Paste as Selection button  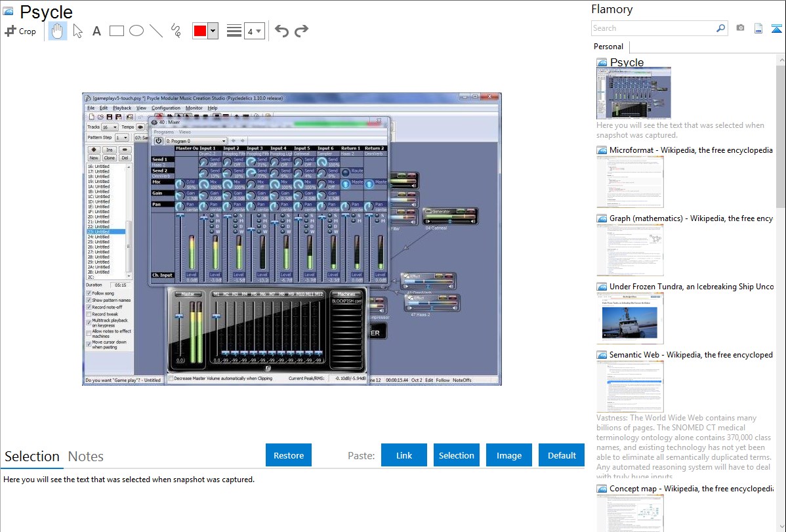pyautogui.click(x=456, y=455)
